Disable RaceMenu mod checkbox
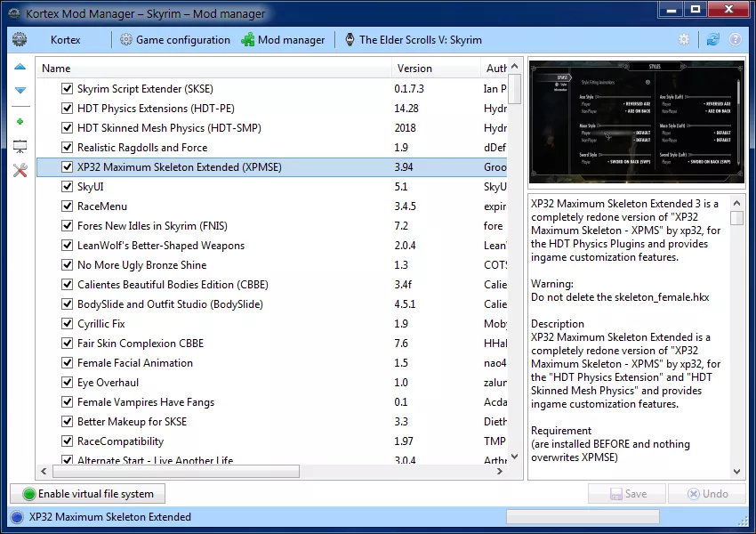 coord(67,206)
